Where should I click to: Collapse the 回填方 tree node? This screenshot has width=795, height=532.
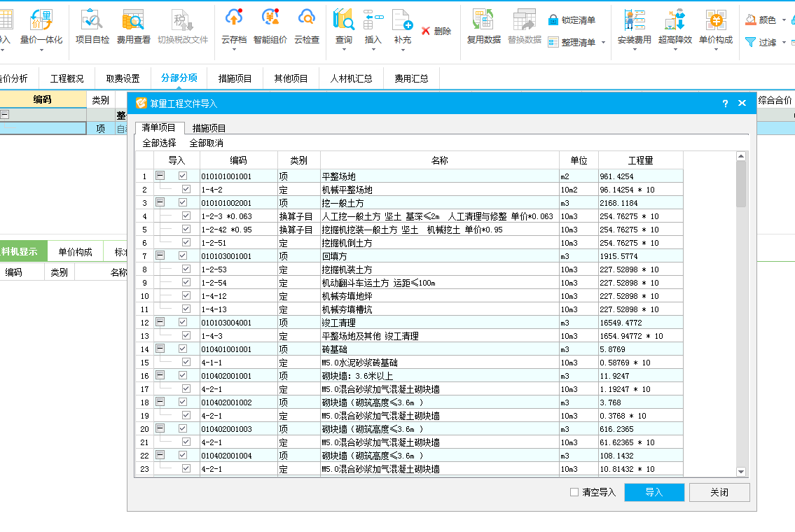[x=160, y=255]
